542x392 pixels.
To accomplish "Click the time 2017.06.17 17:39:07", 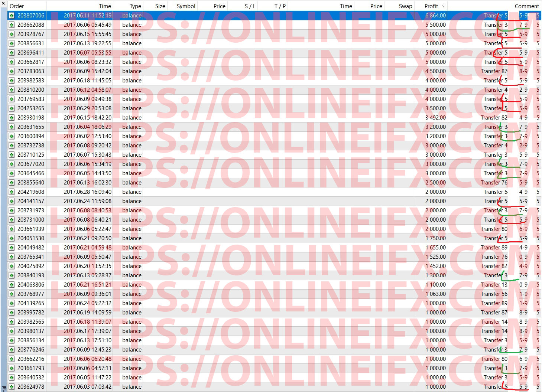I will click(88, 331).
